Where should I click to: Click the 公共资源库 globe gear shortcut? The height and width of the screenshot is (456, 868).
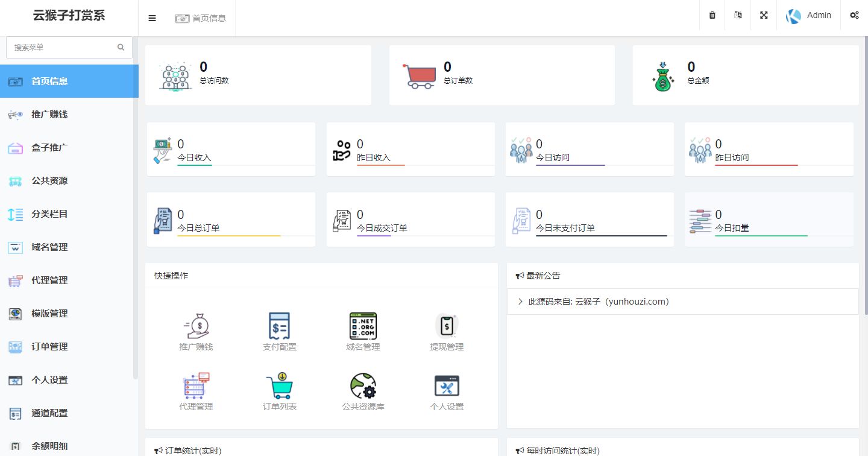click(x=363, y=386)
